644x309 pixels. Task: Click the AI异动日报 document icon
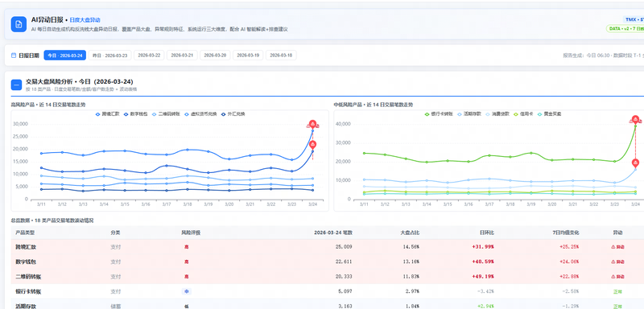click(19, 24)
